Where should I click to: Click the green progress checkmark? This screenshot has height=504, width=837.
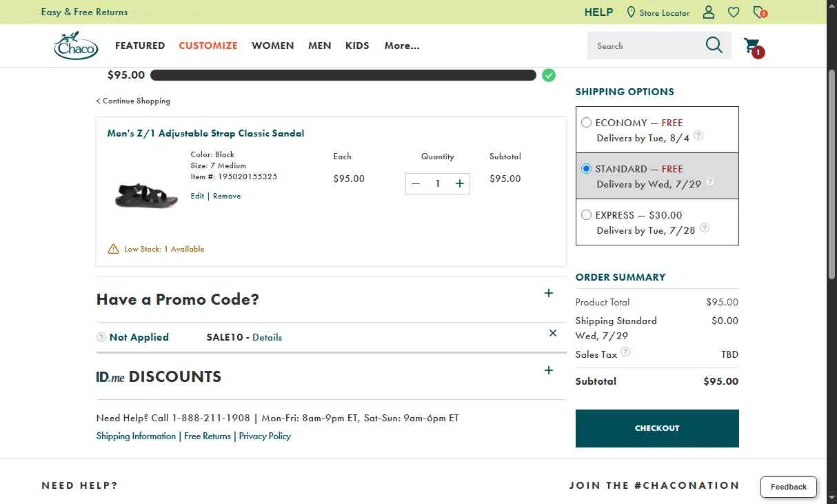click(549, 75)
